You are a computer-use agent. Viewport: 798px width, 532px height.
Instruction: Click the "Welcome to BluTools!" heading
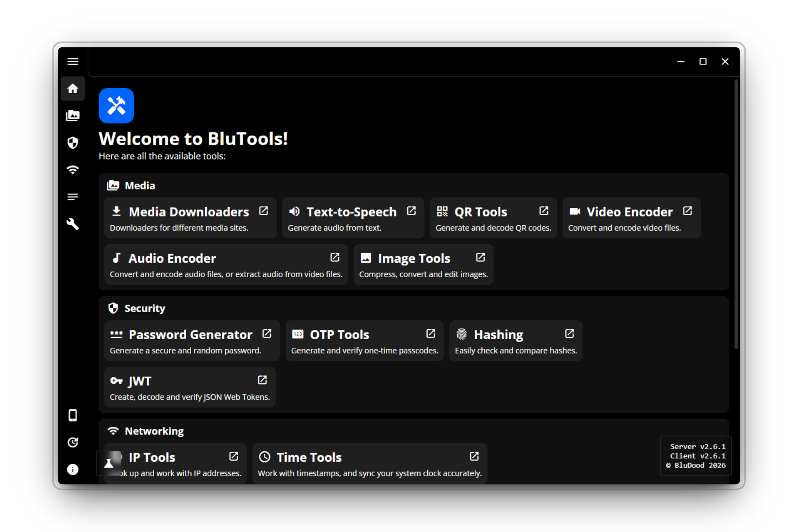coord(193,138)
